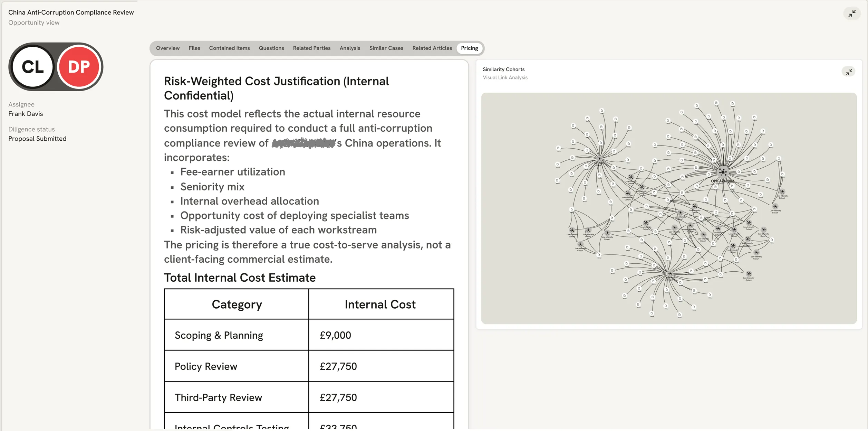Screen dimensions: 868x431
Task: Click the redacted client name in paragraph
Action: 304,143
